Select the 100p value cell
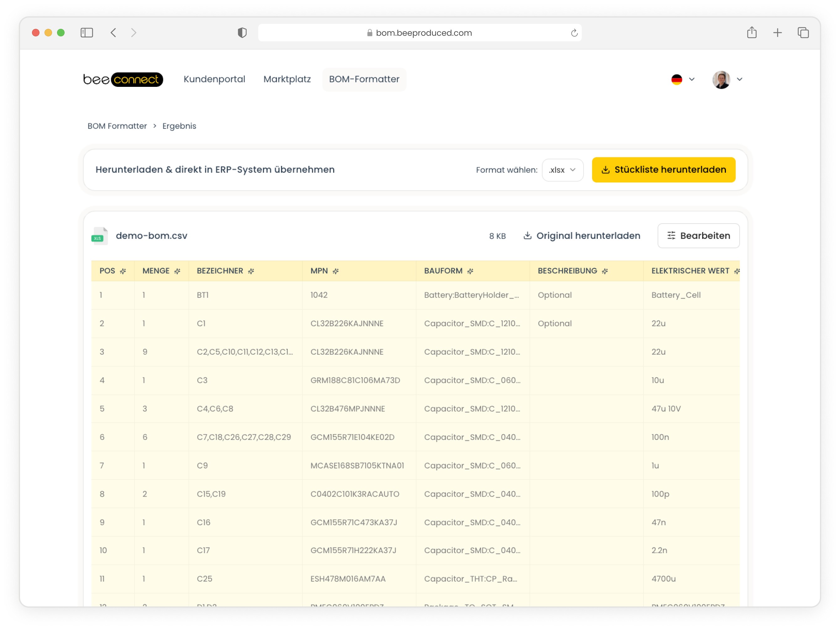Viewport: 840px width, 629px height. click(691, 494)
